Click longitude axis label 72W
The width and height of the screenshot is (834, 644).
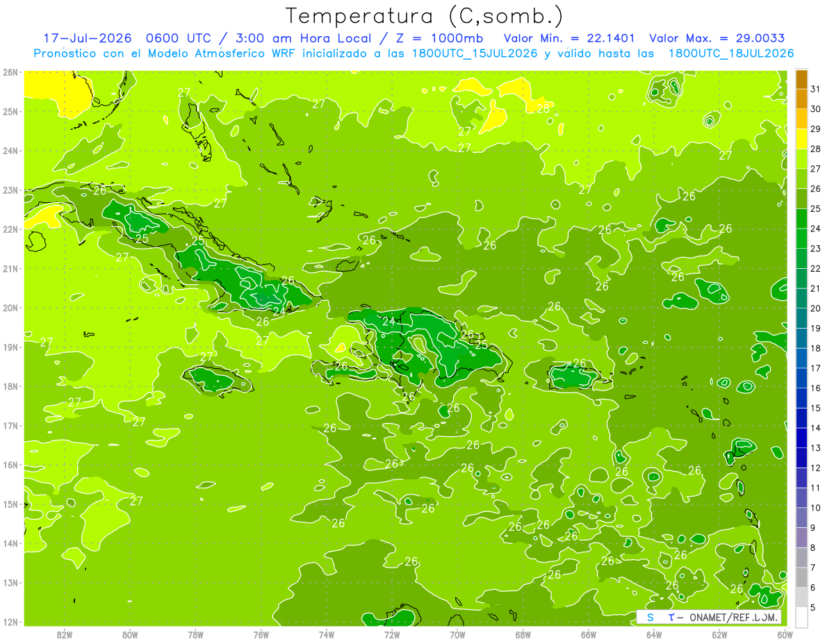point(392,634)
